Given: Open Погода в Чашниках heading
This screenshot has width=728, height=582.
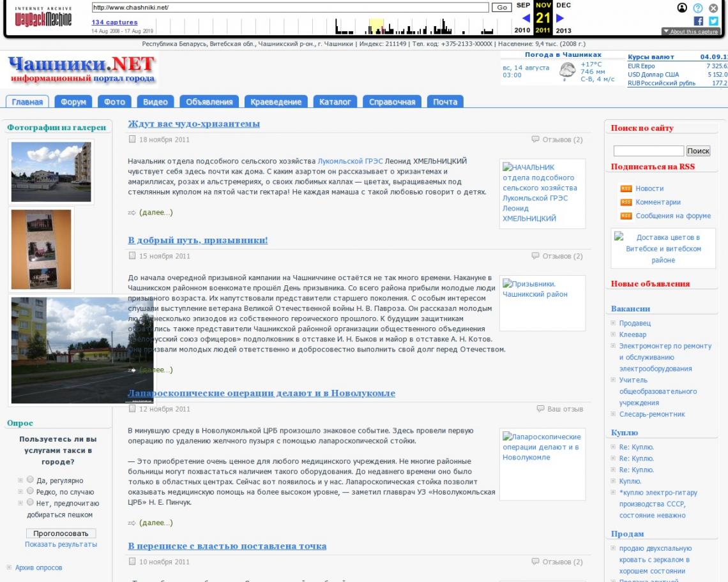Looking at the screenshot, I should click(563, 55).
